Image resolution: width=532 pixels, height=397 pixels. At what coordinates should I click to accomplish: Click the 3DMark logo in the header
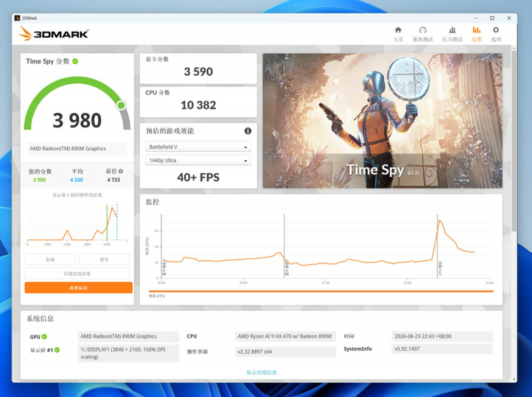coord(53,33)
